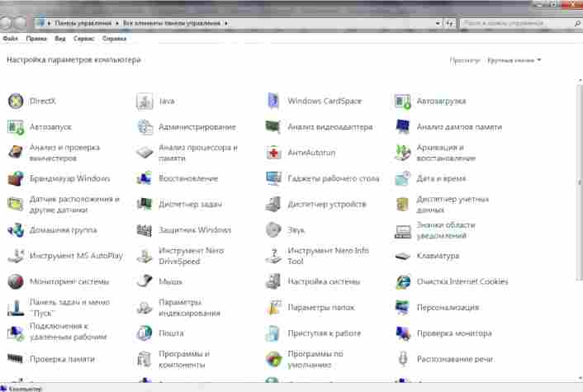The height and width of the screenshot is (392, 583).
Task: Open the Файл menu
Action: [11, 38]
